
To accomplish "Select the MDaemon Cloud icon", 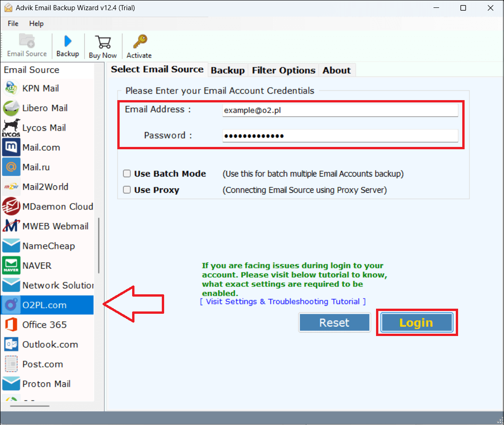I will coord(11,206).
